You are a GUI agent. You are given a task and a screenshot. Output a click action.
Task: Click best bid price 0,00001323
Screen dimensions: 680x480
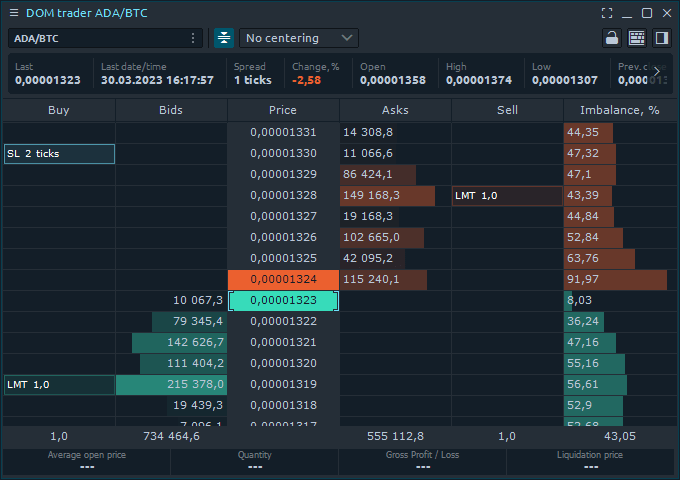[x=283, y=301]
